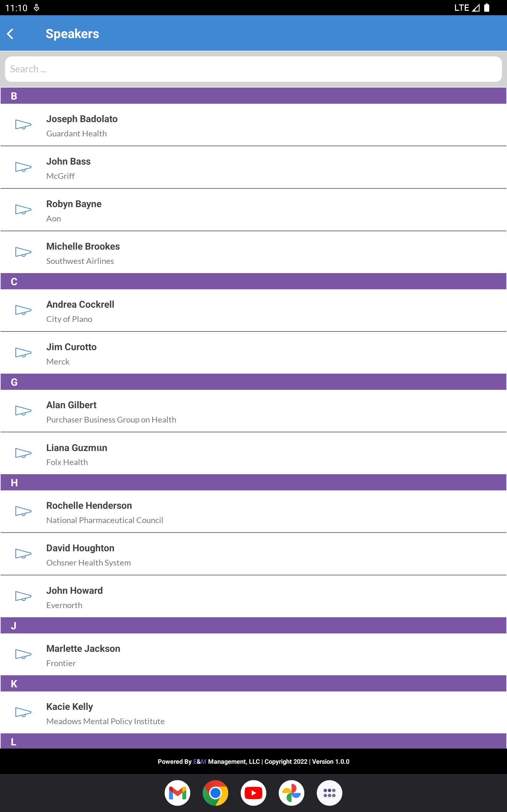Tap the E&M link in footer

pyautogui.click(x=200, y=761)
